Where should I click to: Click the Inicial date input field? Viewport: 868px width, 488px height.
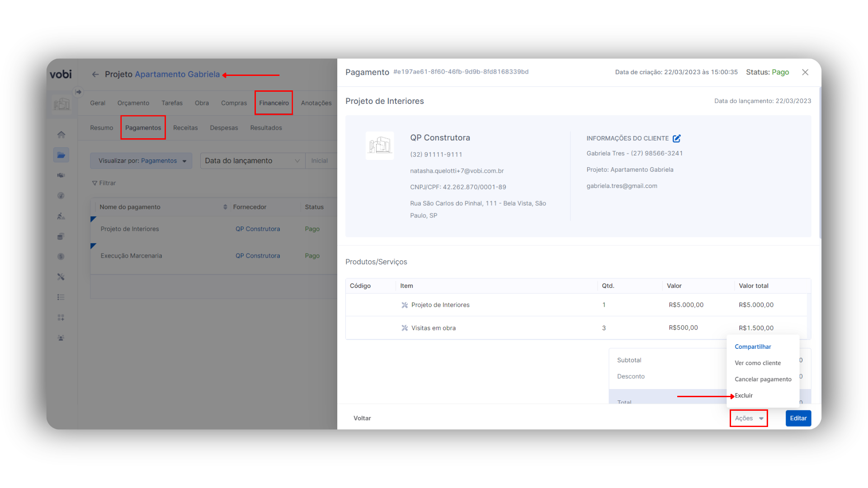click(x=320, y=161)
